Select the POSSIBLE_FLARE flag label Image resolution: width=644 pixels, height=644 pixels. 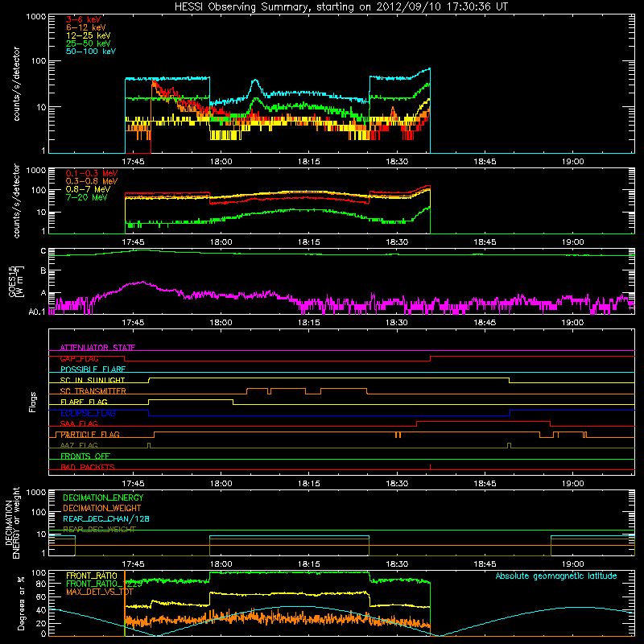tap(93, 369)
